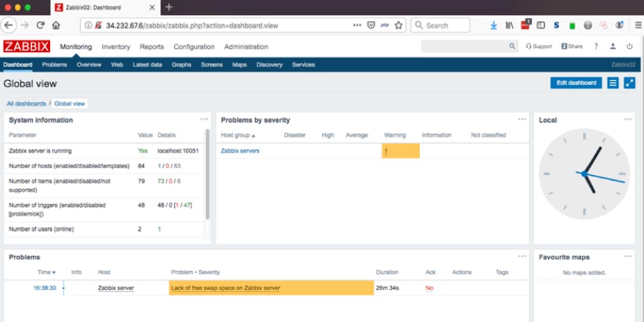Image resolution: width=644 pixels, height=322 pixels.
Task: Click the php extension icon in address bar
Action: tap(385, 26)
